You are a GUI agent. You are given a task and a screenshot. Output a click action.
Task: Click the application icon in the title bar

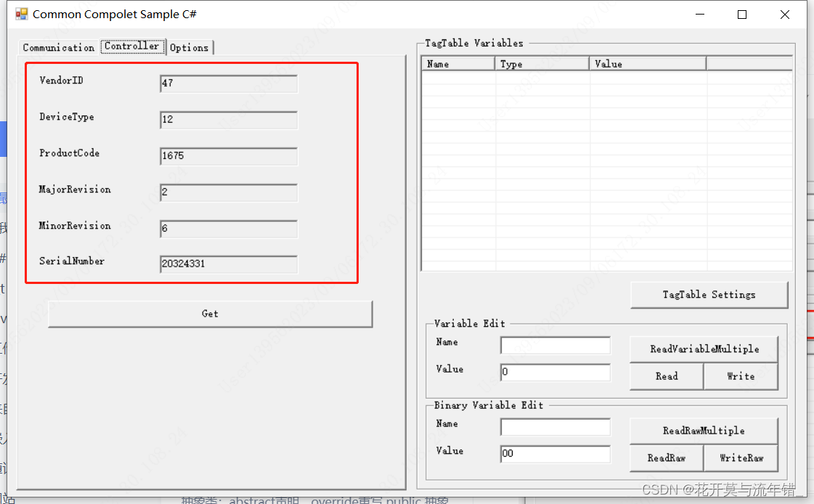coord(21,14)
